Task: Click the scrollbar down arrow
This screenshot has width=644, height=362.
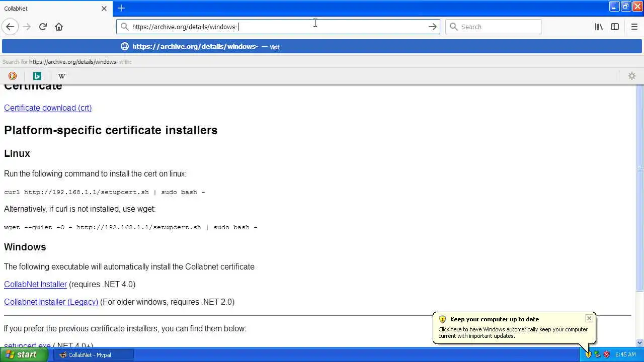Action: pos(640,343)
